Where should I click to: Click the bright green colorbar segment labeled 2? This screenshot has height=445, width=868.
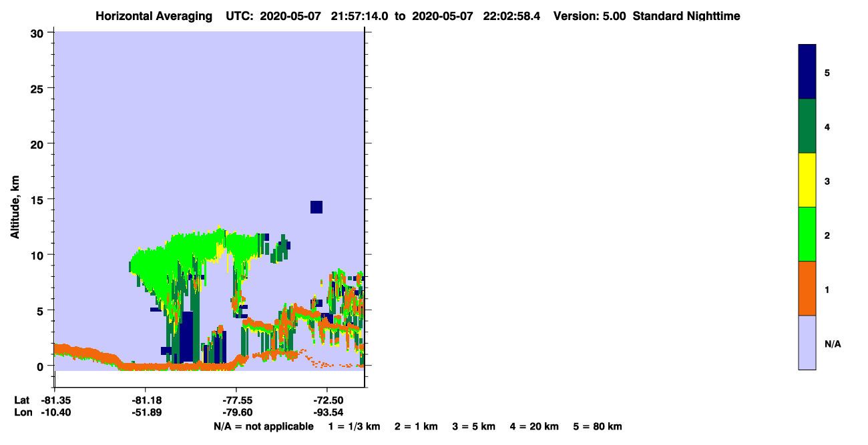tap(807, 234)
